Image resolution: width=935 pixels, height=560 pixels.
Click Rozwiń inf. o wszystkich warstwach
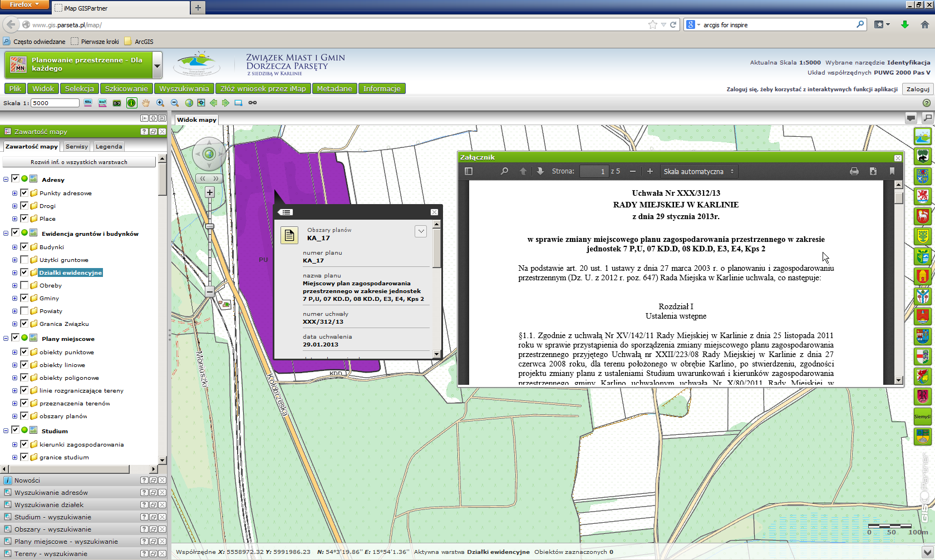tap(79, 162)
